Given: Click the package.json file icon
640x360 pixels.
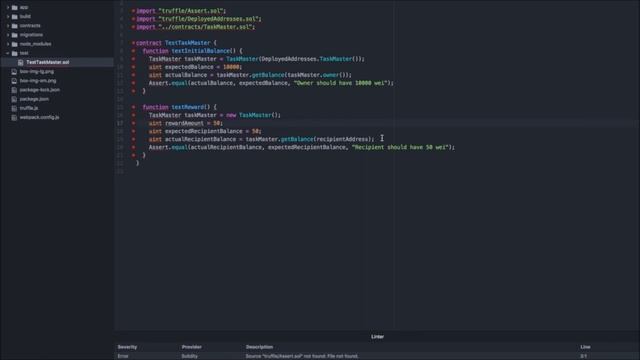Looking at the screenshot, I should 14,99.
